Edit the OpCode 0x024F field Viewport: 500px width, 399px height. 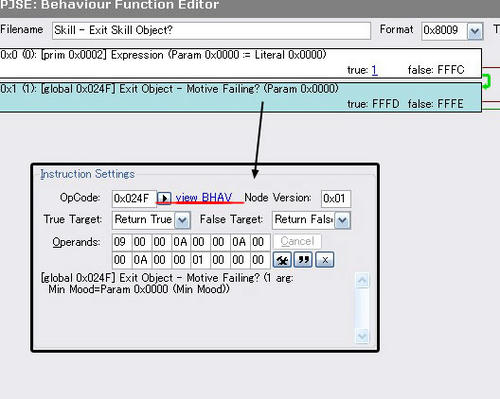coord(134,199)
